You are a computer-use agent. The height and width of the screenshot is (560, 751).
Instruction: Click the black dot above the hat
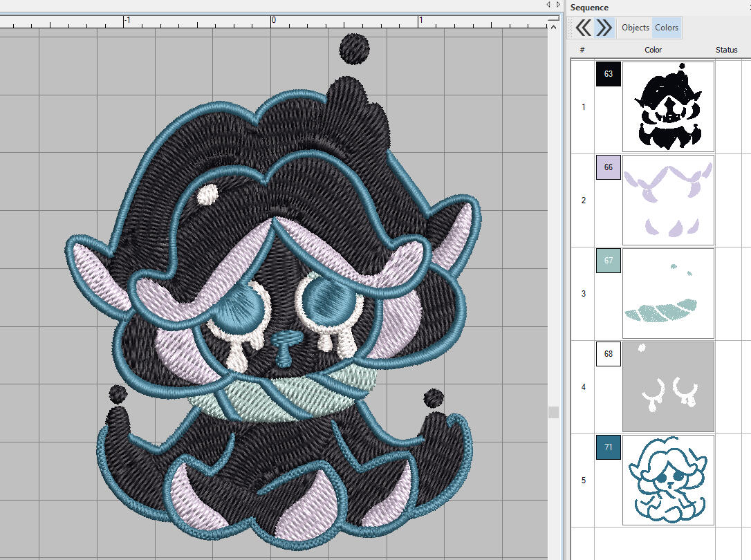tap(355, 49)
